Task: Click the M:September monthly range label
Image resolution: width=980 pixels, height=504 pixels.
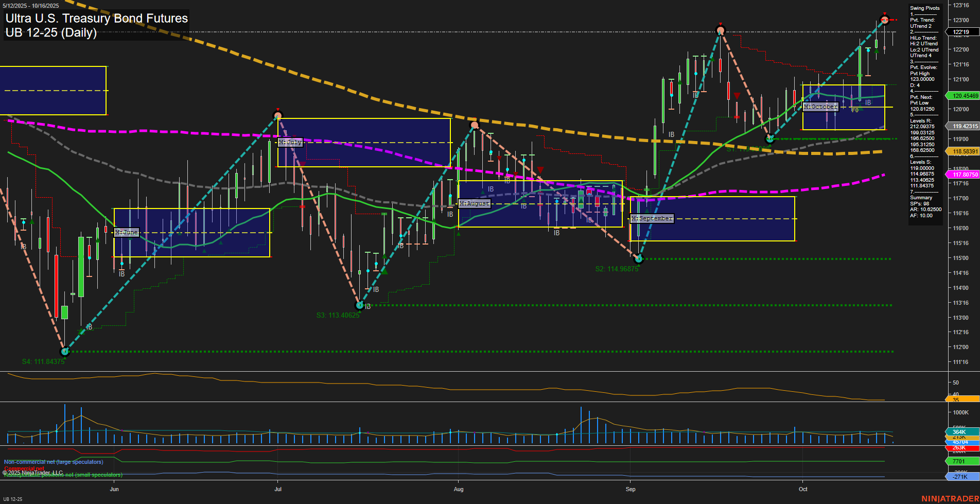Action: point(652,218)
